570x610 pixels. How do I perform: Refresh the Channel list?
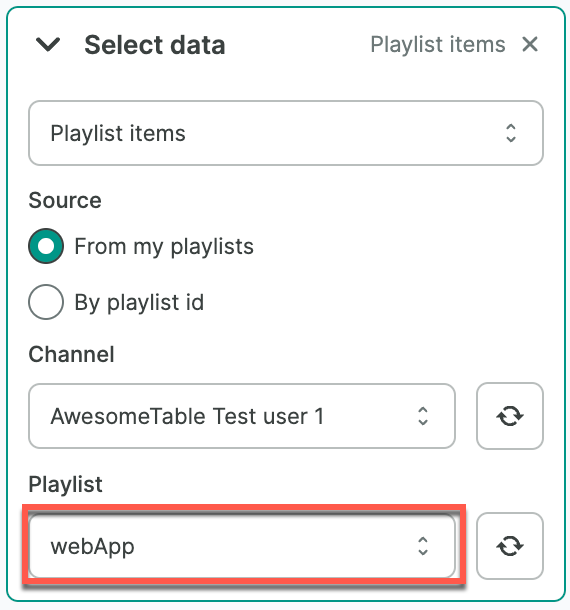pos(510,416)
